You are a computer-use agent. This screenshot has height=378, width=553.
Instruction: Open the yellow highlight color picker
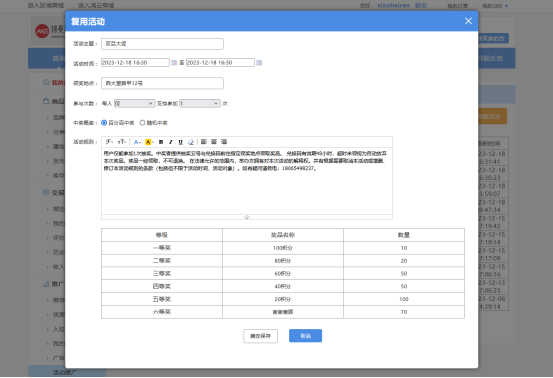pyautogui.click(x=149, y=142)
